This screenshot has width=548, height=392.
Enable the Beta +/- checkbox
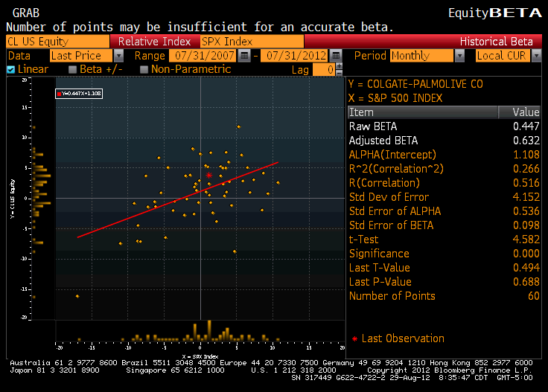click(x=72, y=69)
